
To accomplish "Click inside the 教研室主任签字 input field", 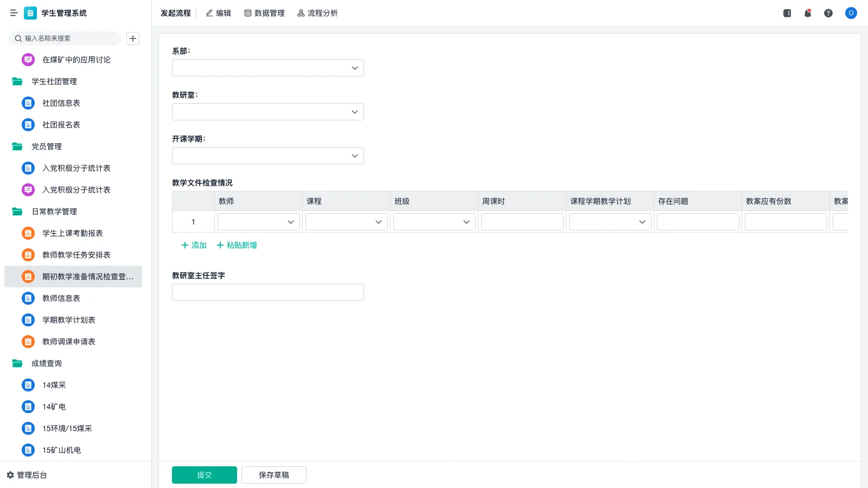I will (267, 292).
